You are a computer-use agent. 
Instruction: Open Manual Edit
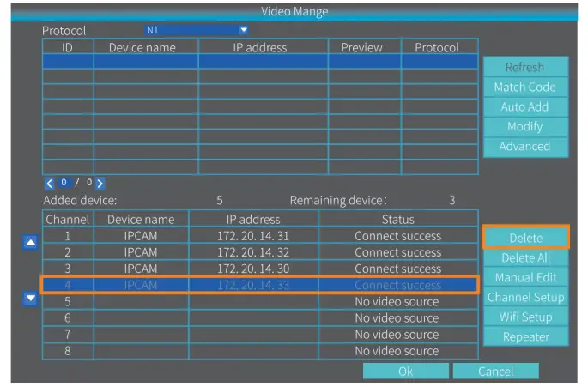(x=526, y=277)
